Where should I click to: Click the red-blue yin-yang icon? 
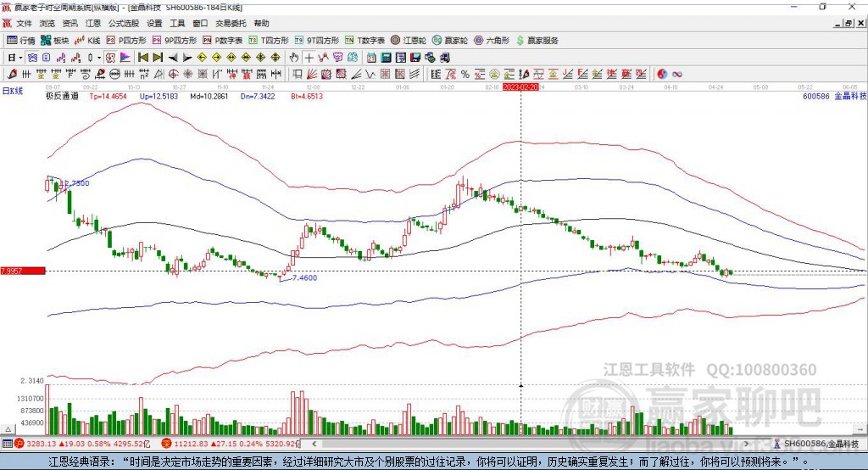[x=662, y=75]
